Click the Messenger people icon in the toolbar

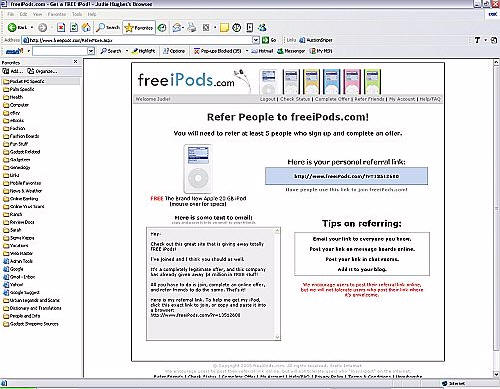coord(262,27)
